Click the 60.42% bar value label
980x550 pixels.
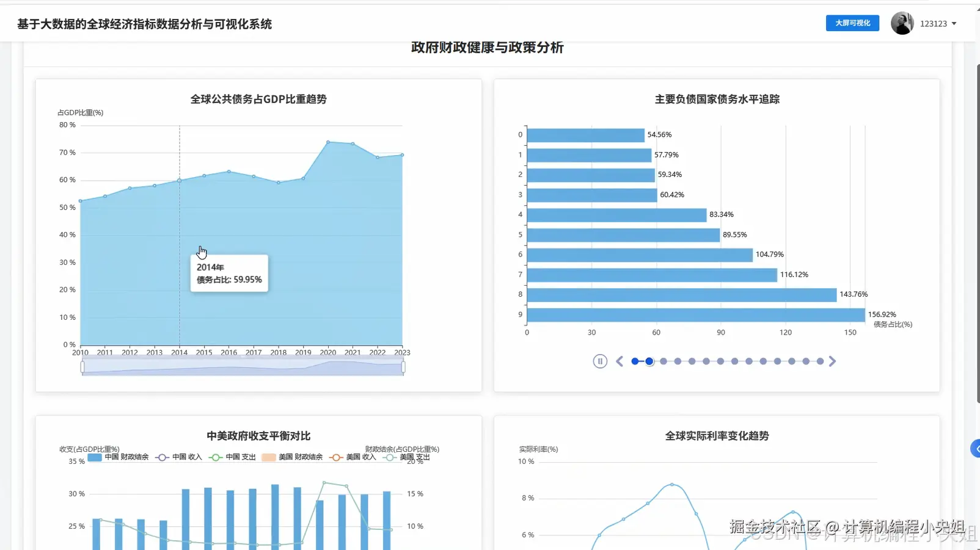672,195
